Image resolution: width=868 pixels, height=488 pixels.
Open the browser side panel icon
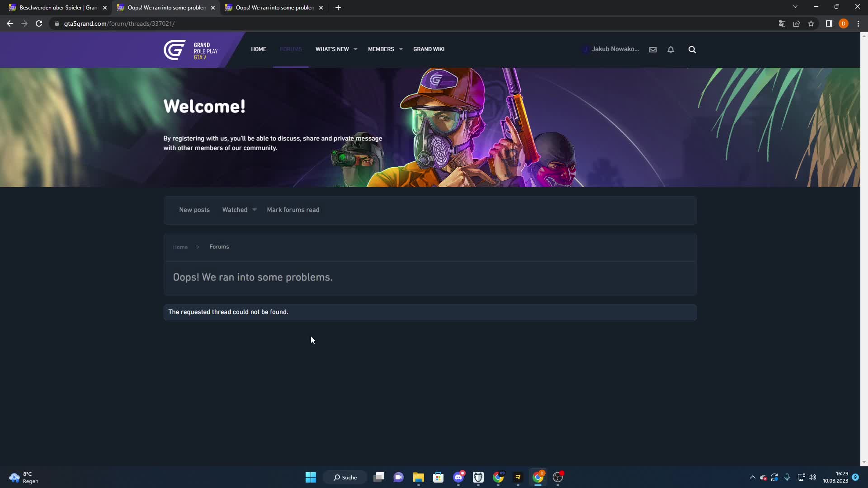[829, 23]
